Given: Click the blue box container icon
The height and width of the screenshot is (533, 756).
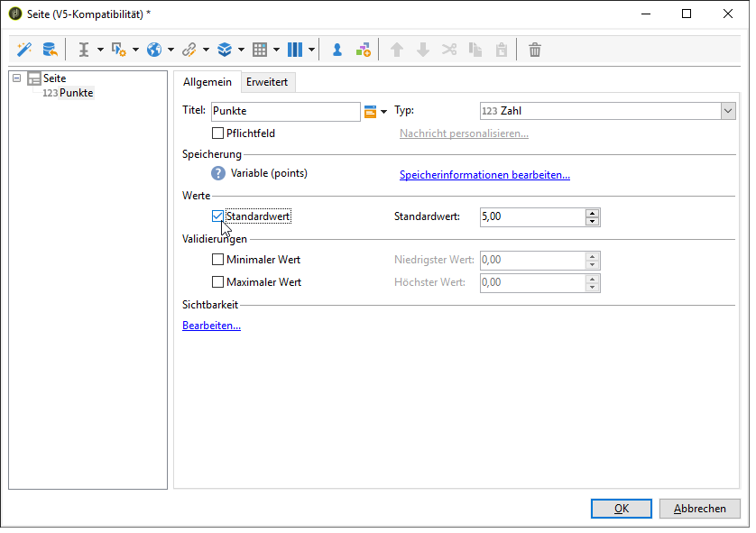Looking at the screenshot, I should (x=225, y=50).
